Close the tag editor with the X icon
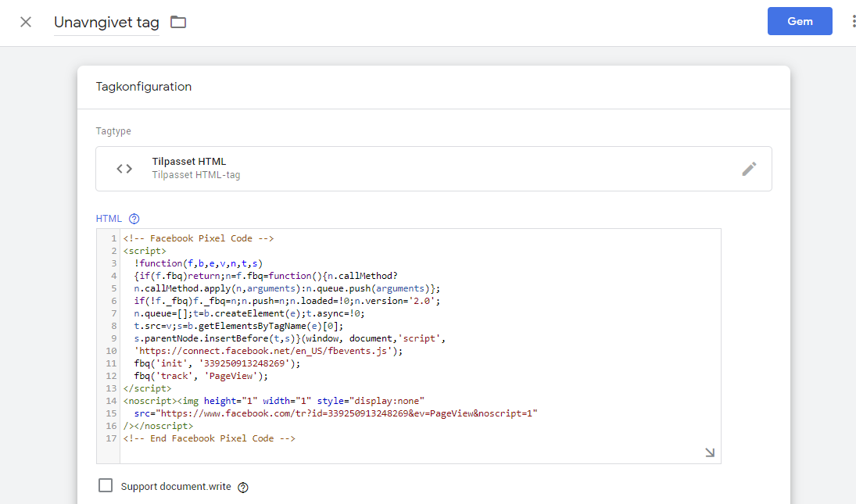The width and height of the screenshot is (856, 504). 26,22
